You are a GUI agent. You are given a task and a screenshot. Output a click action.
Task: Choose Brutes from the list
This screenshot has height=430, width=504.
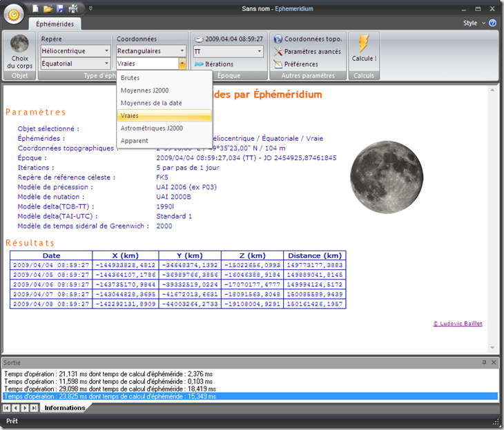point(164,78)
